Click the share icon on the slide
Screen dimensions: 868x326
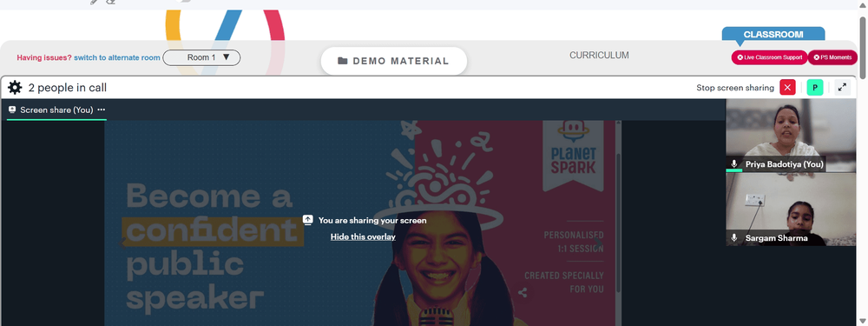(x=523, y=293)
